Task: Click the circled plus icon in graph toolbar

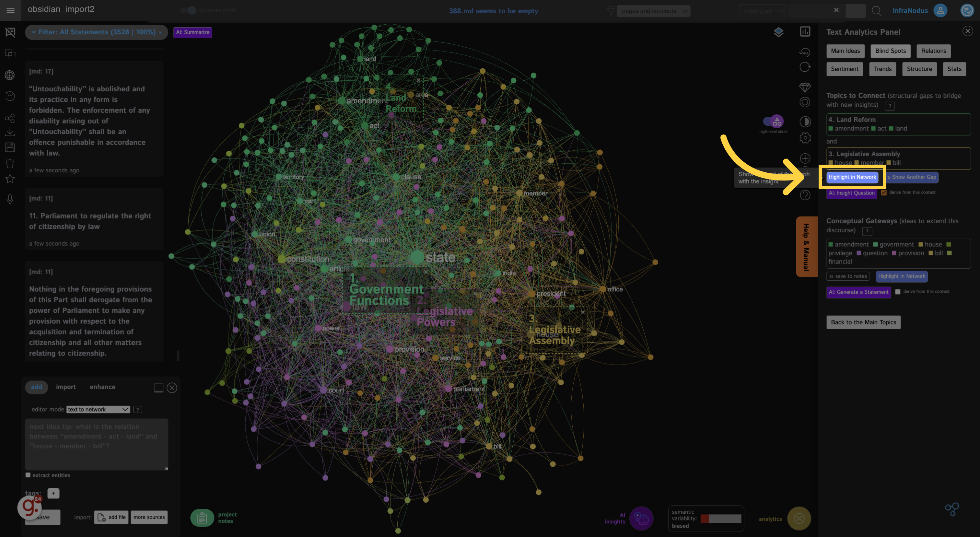Action: tap(805, 158)
